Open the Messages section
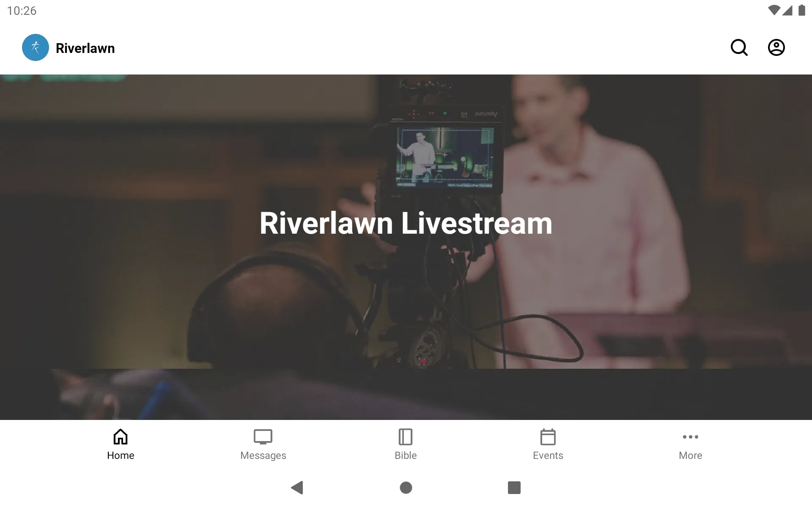Image resolution: width=812 pixels, height=508 pixels. coord(263,443)
